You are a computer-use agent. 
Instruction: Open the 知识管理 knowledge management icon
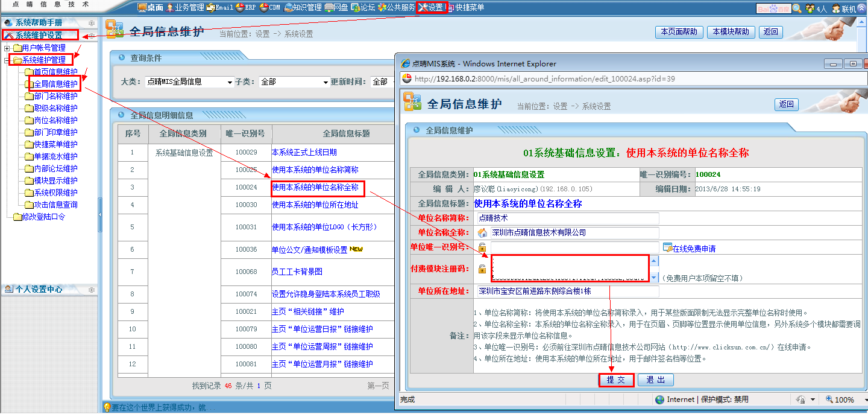289,8
